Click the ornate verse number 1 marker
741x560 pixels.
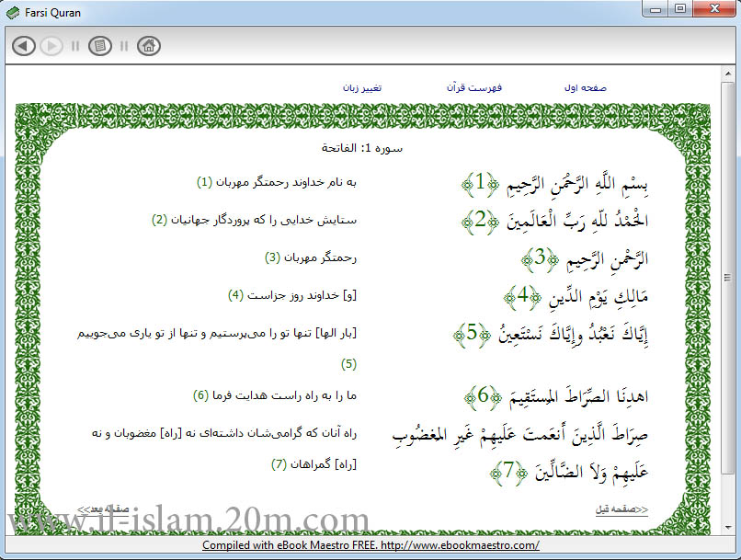pos(480,183)
